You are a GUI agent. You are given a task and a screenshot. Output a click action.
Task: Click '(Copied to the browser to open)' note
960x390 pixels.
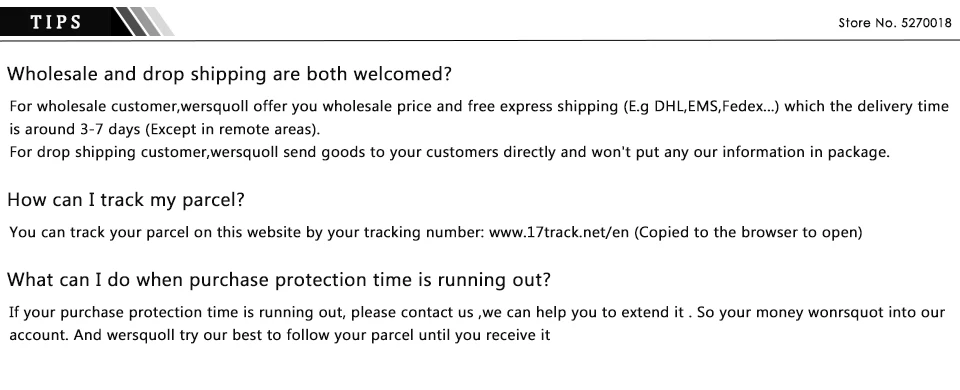pyautogui.click(x=748, y=233)
